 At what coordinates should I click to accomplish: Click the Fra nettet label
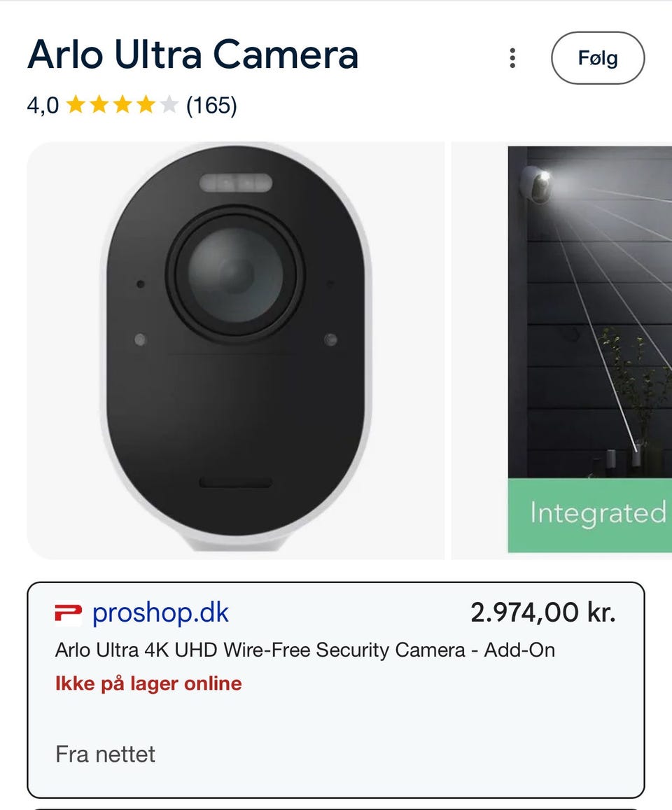(x=105, y=754)
